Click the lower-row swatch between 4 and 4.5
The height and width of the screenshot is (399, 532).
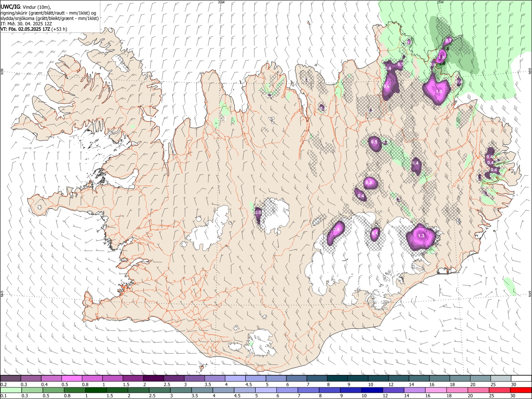coord(224,390)
